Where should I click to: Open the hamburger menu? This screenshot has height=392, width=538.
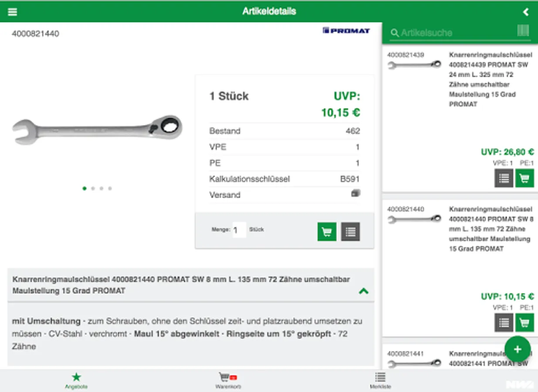click(12, 12)
